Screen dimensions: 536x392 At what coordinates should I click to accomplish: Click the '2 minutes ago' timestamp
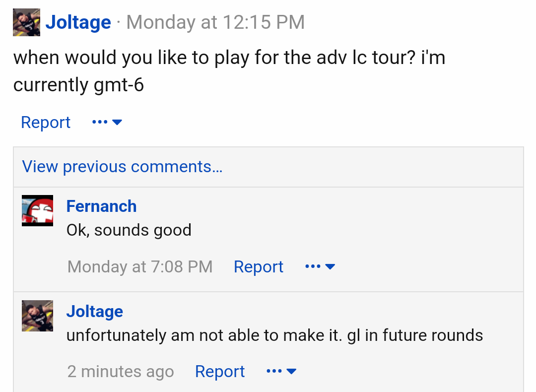[x=121, y=372]
